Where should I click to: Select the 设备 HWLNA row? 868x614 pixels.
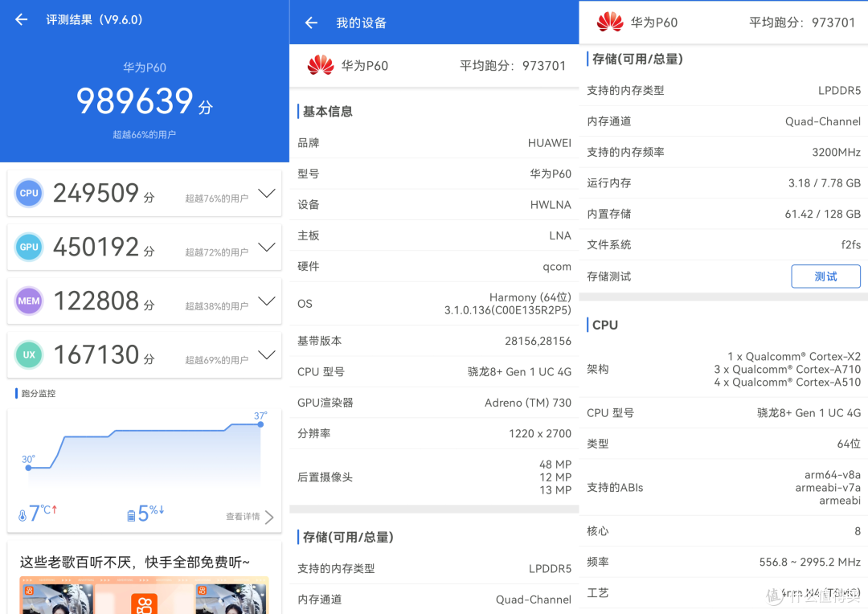434,205
